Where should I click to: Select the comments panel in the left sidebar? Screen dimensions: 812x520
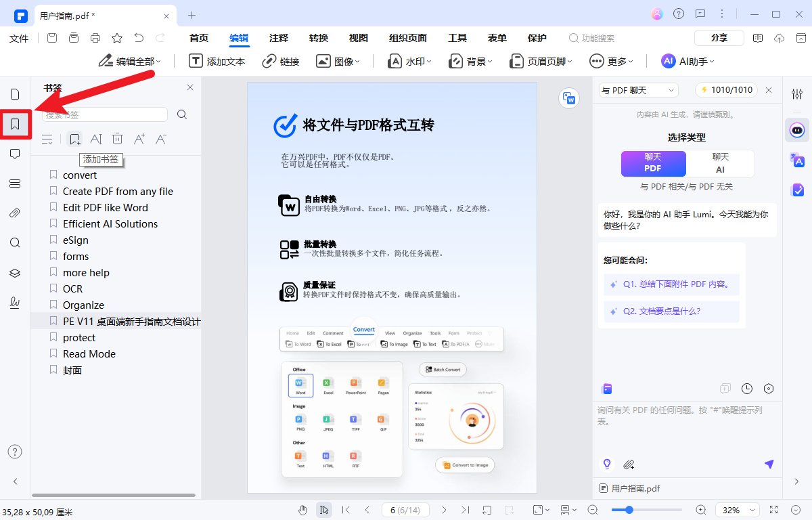click(x=15, y=154)
